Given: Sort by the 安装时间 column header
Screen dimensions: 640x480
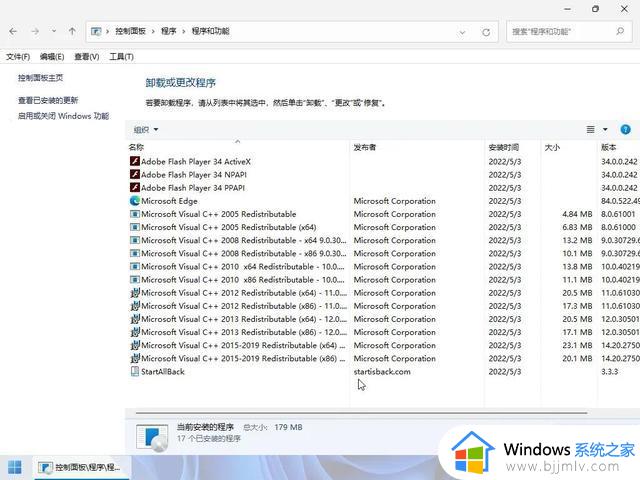Looking at the screenshot, I should click(x=504, y=147).
